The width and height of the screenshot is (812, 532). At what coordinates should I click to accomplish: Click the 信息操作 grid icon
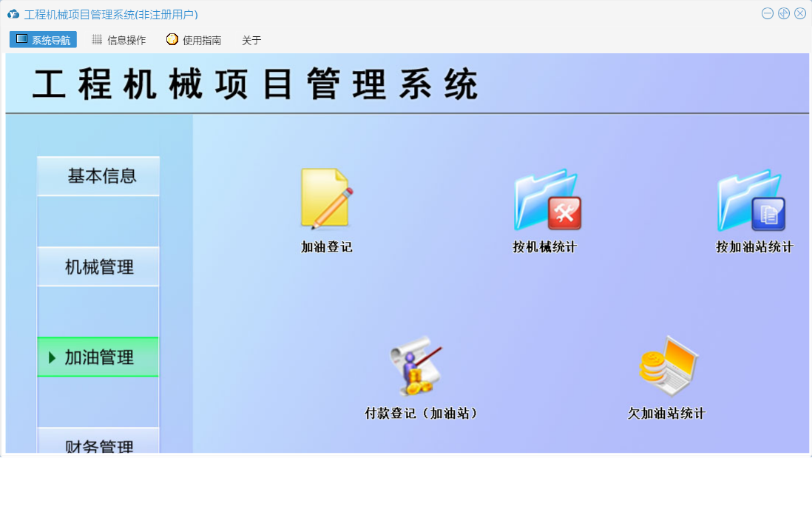click(97, 39)
